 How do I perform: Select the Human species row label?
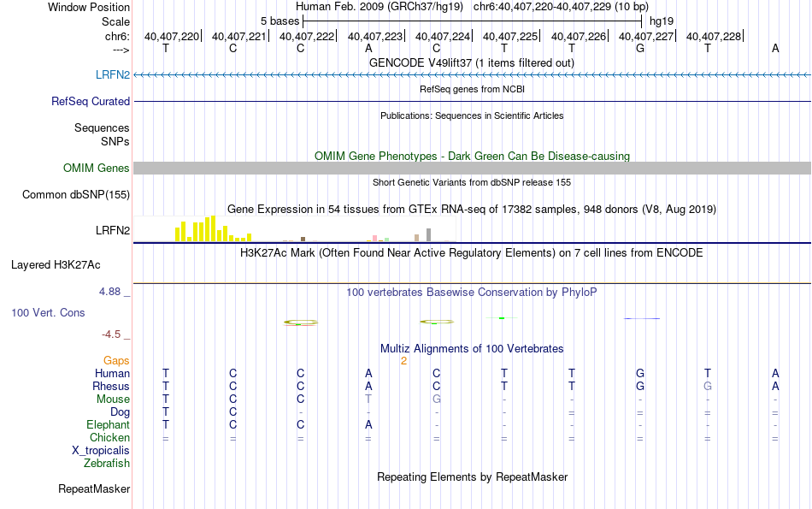112,373
